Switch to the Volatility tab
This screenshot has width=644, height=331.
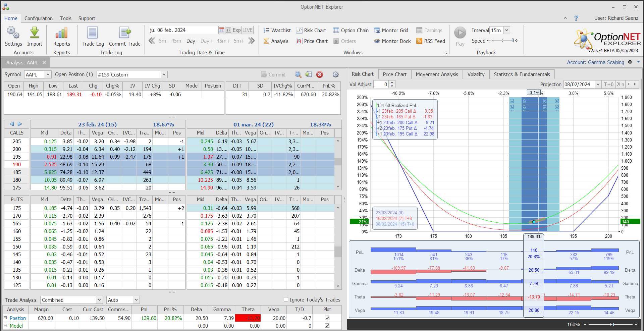[x=476, y=74]
